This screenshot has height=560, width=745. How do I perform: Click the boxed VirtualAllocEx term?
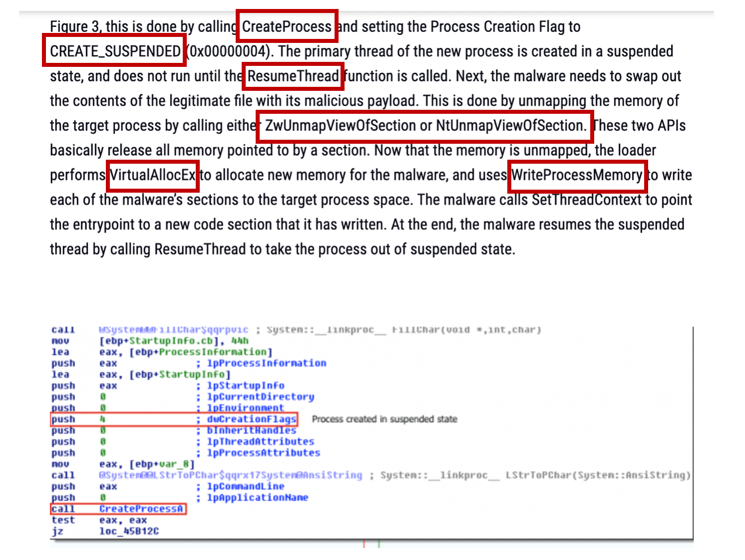point(153,175)
